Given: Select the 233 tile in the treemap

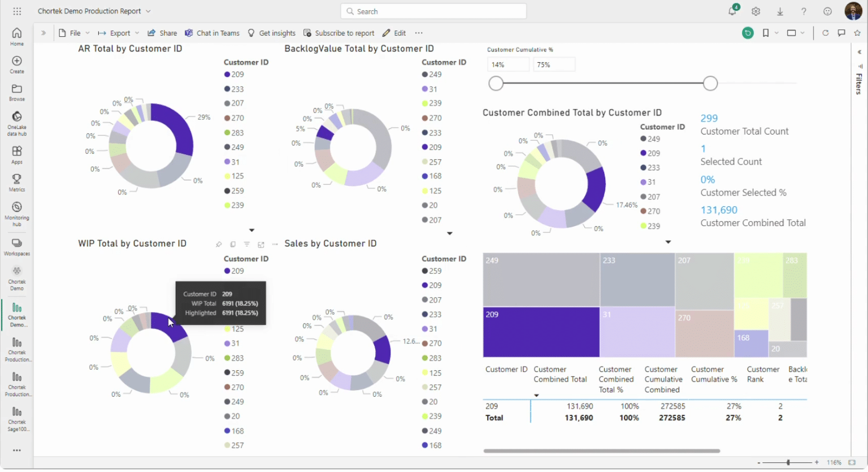Looking at the screenshot, I should tap(637, 280).
